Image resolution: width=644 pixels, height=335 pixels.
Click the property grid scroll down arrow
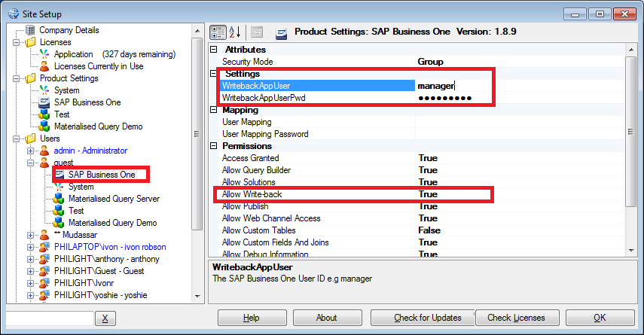pos(631,251)
